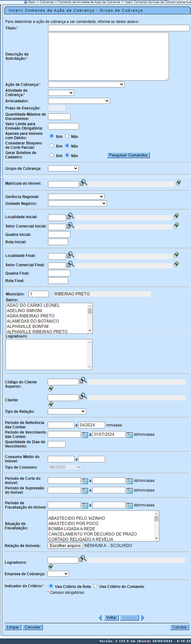191x644 pixels.
Task: Focus Descrição da Solicitação text area
Action: [109, 56]
